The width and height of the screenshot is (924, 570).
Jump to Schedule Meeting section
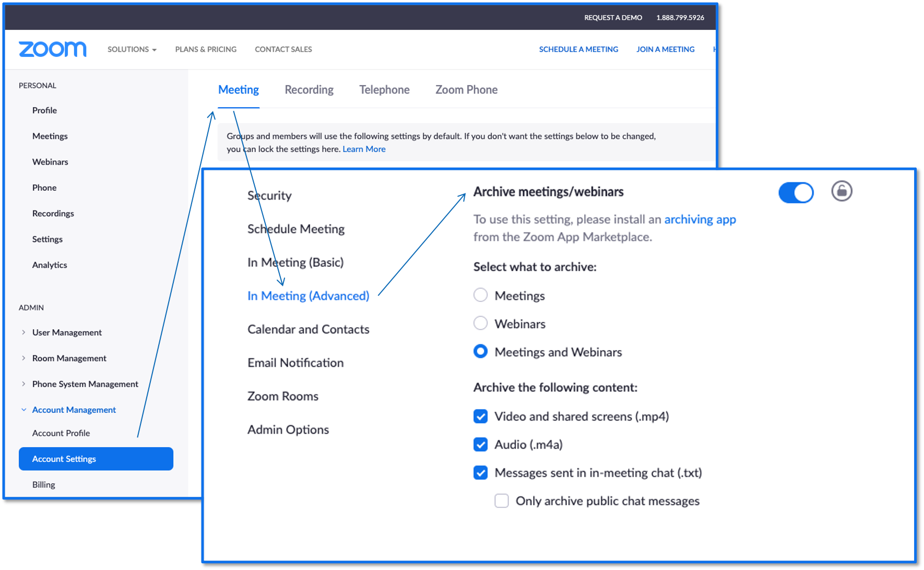click(296, 229)
